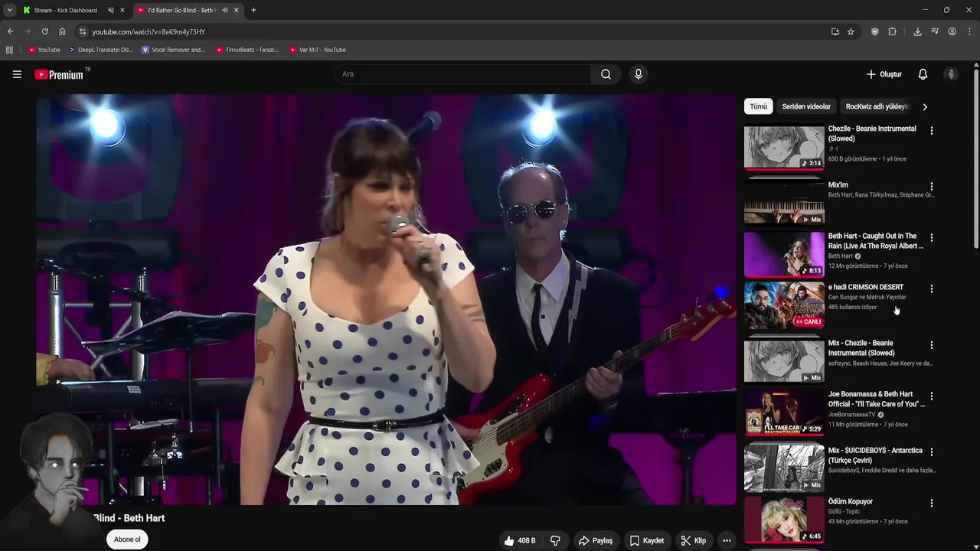Select the Tümü filter chip

click(758, 106)
